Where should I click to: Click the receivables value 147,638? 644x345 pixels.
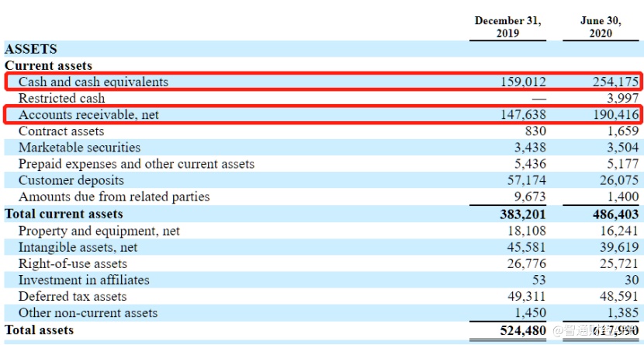pyautogui.click(x=523, y=115)
